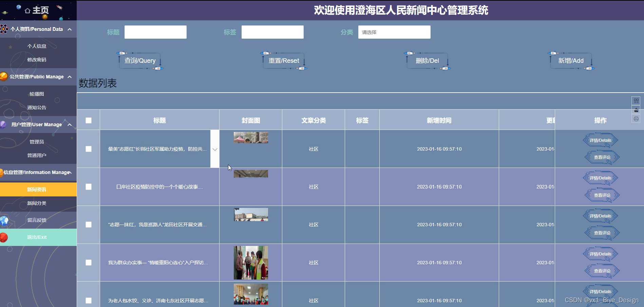This screenshot has width=644, height=307.
Task: Click the User Manage purple orb icon
Action: (3, 124)
